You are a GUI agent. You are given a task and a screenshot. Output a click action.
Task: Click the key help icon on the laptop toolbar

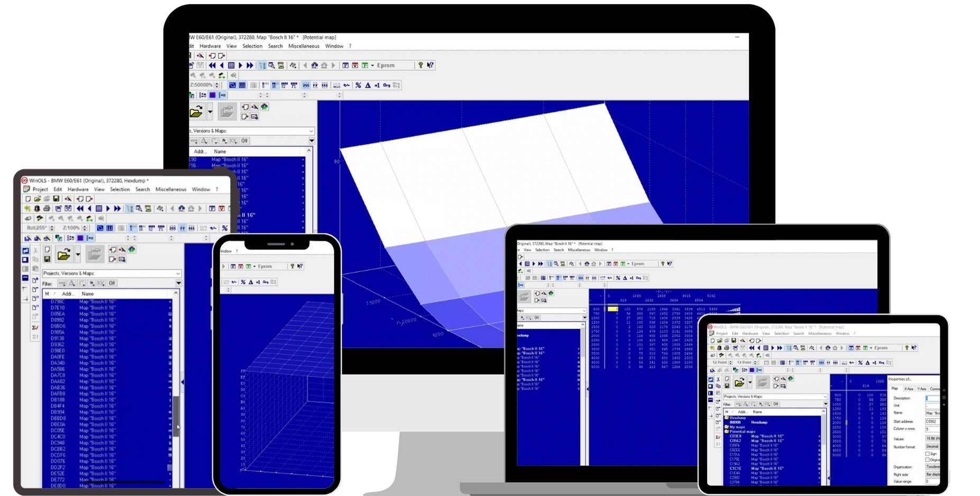pos(662,264)
